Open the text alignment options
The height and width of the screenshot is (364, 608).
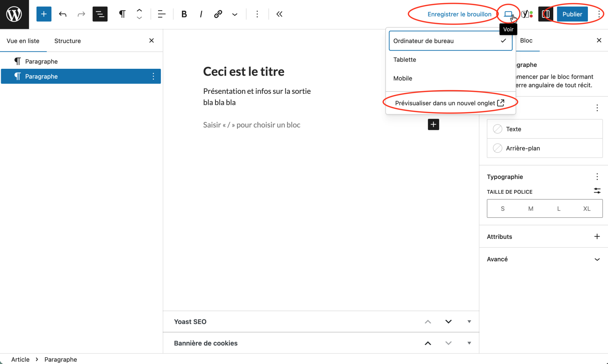click(161, 14)
